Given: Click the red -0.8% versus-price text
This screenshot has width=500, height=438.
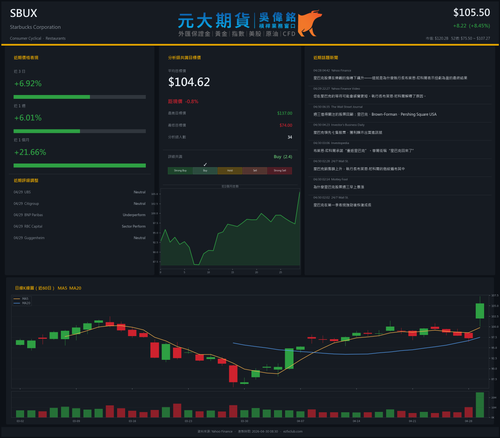Looking at the screenshot, I should coord(192,101).
